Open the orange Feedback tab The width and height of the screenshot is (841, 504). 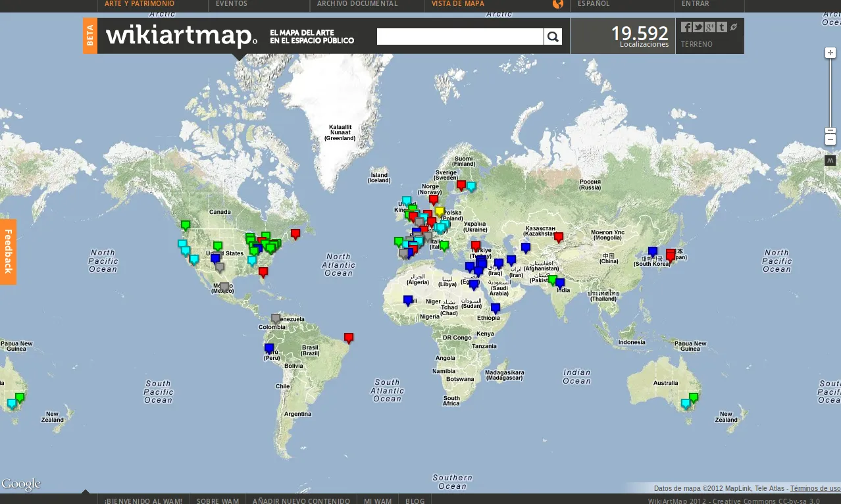click(x=8, y=252)
